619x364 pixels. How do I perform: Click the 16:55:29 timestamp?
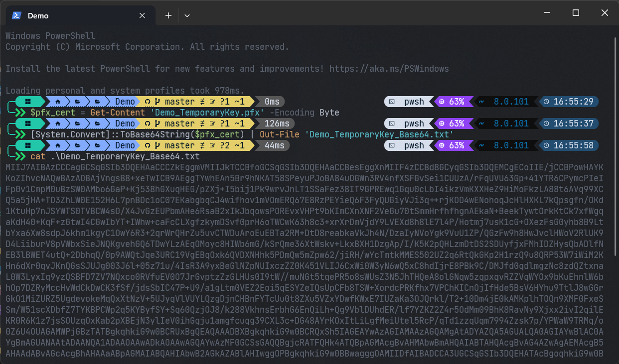click(x=573, y=102)
